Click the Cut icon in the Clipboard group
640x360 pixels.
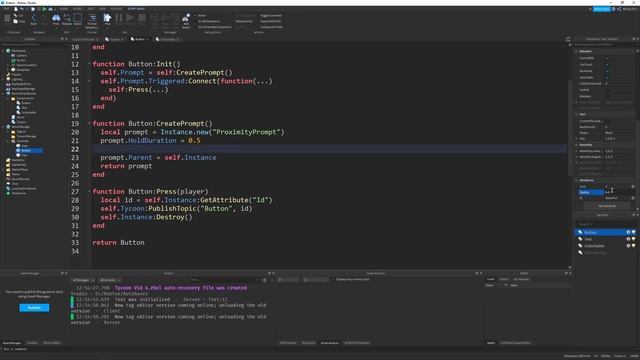coord(16,16)
